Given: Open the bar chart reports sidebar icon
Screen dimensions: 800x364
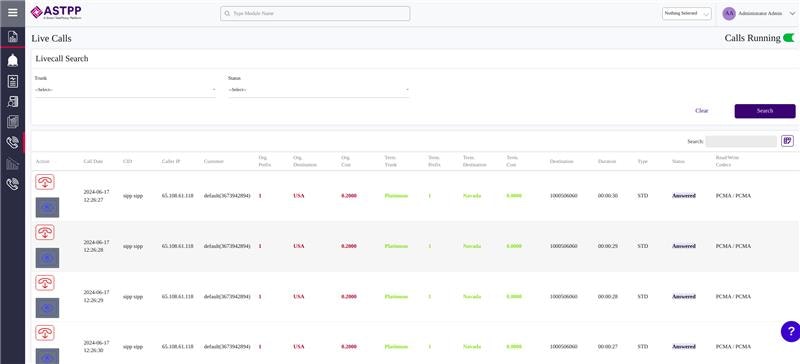Looking at the screenshot, I should [13, 164].
